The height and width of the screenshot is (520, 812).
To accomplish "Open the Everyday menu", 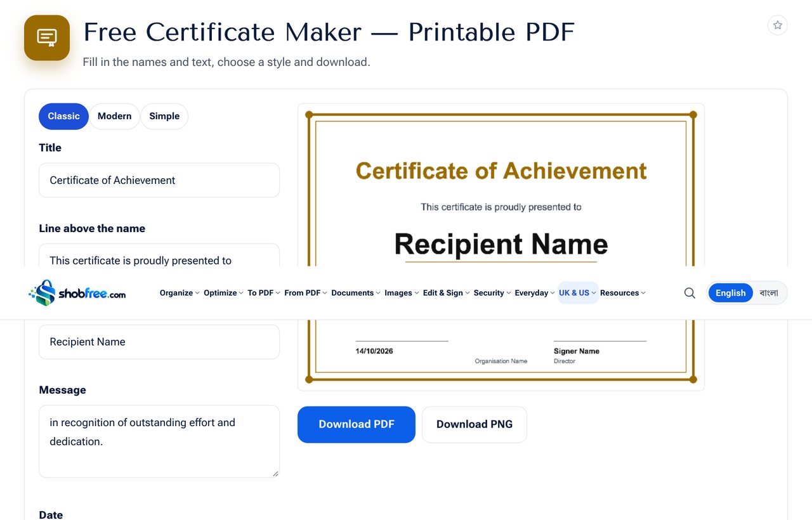I will pos(535,293).
